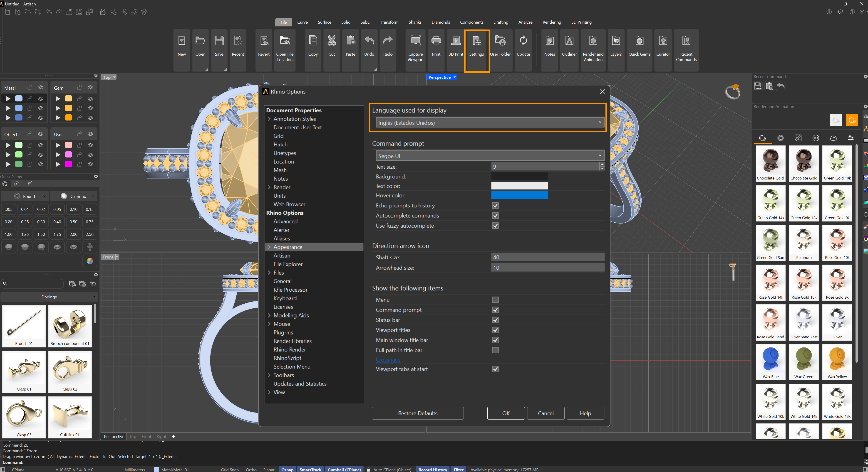
Task: Expand Annotation Styles tree node
Action: [269, 119]
